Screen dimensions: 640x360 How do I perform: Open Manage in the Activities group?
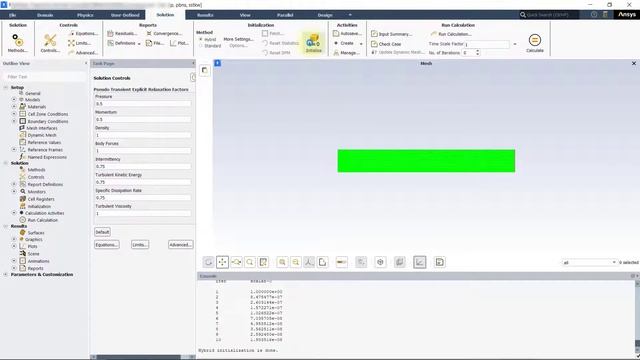pyautogui.click(x=347, y=53)
